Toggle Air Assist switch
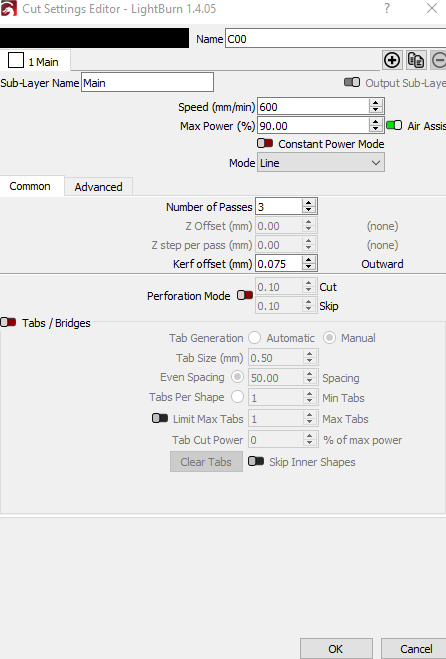This screenshot has height=659, width=446. 394,125
